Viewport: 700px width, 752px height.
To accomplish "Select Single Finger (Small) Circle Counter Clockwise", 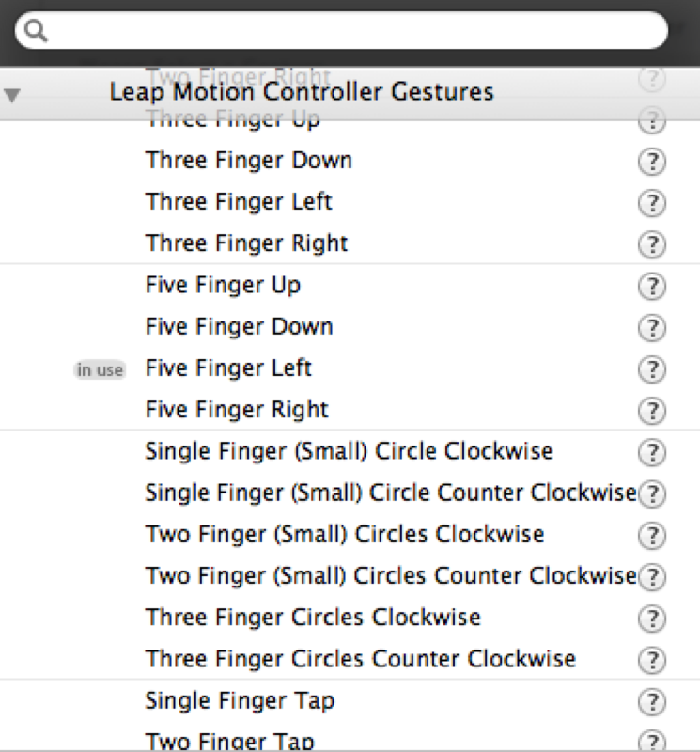I will point(390,493).
